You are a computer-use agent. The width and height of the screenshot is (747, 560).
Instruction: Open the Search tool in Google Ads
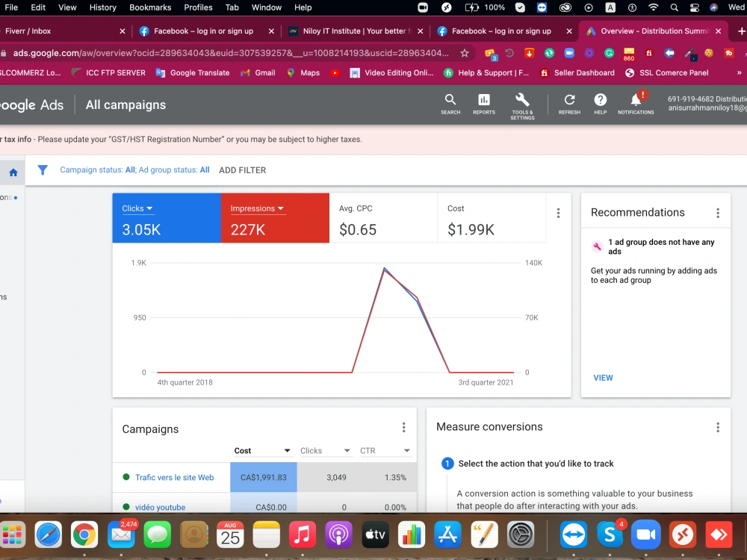[450, 105]
